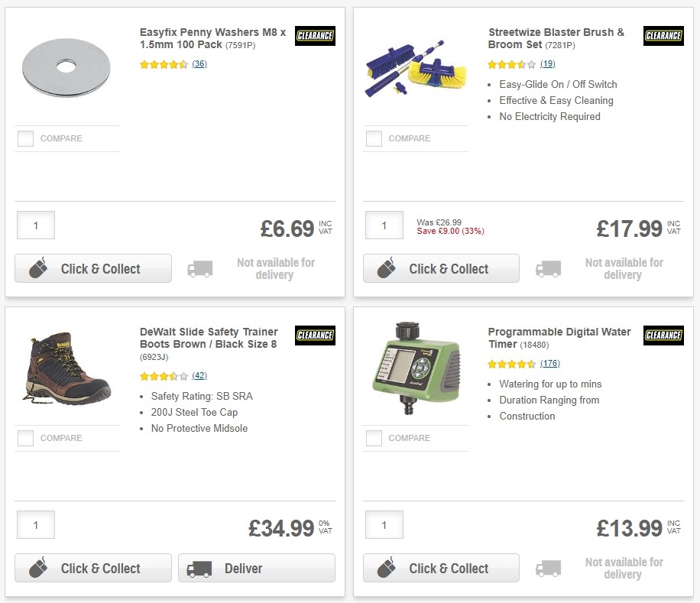Open the reviews link showing (36)
This screenshot has width=700, height=603.
coord(198,64)
